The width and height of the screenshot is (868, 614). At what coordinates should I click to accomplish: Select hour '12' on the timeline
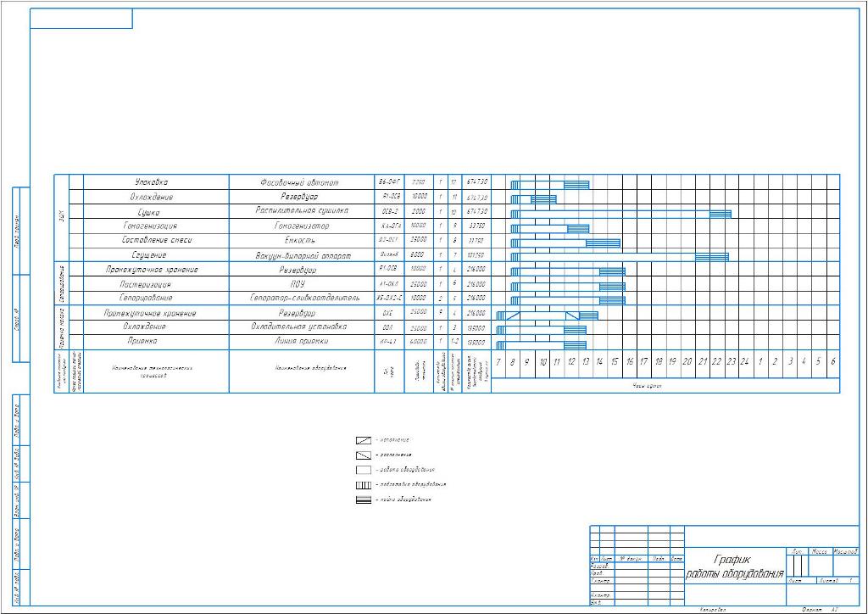coord(571,362)
